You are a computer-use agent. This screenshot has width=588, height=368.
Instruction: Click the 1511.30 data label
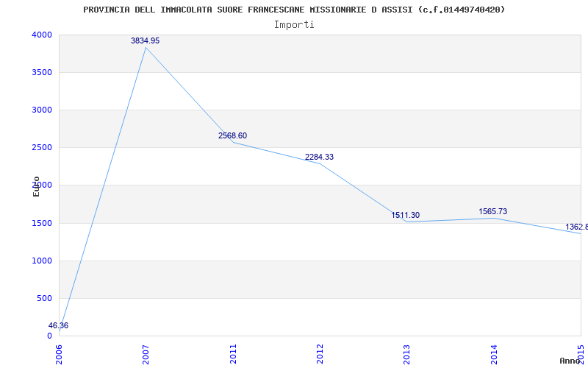tap(406, 215)
